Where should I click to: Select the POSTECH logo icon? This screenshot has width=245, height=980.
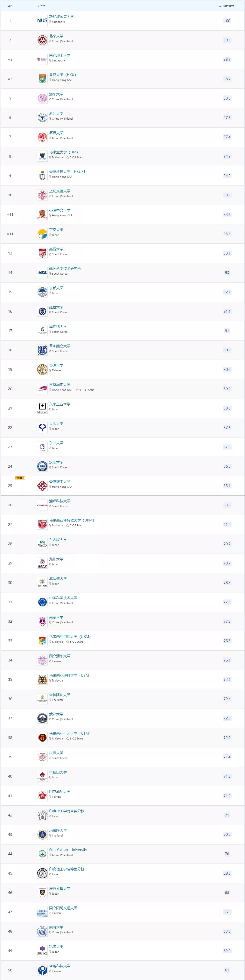(42, 505)
